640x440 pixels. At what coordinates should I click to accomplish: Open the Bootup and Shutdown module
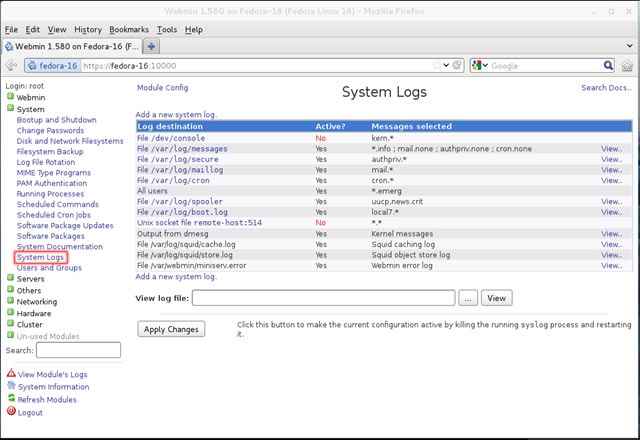pos(57,120)
